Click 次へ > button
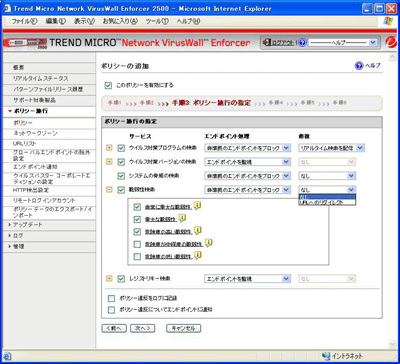 click(143, 328)
